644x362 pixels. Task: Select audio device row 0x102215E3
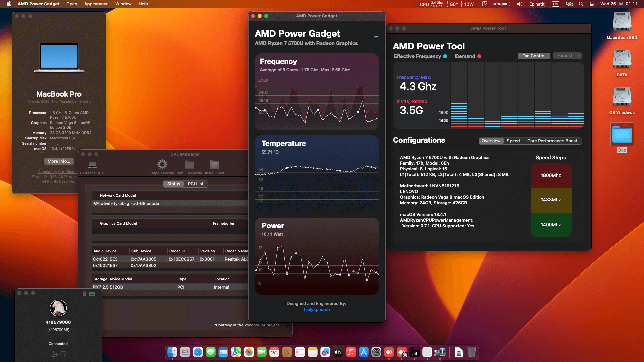[x=170, y=259]
